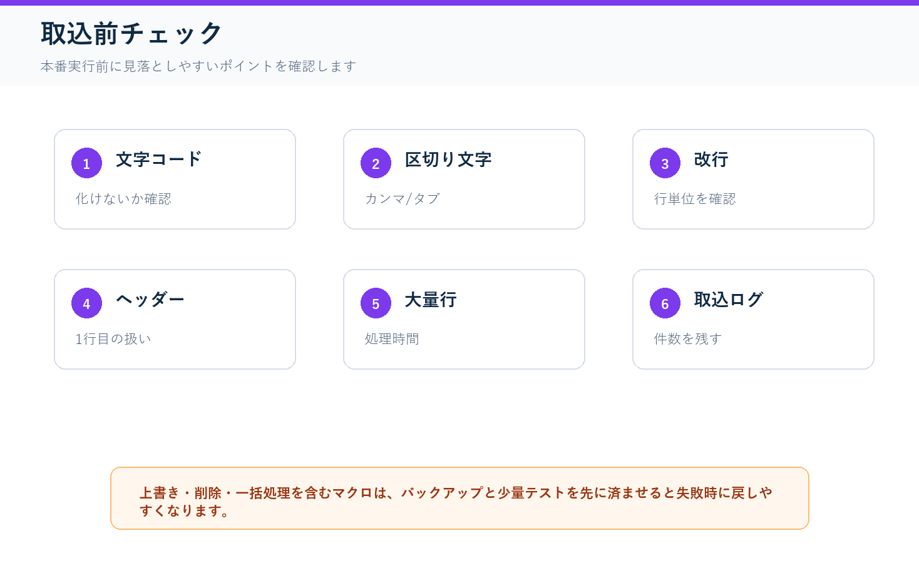Select the 大量行 card title

click(x=431, y=300)
